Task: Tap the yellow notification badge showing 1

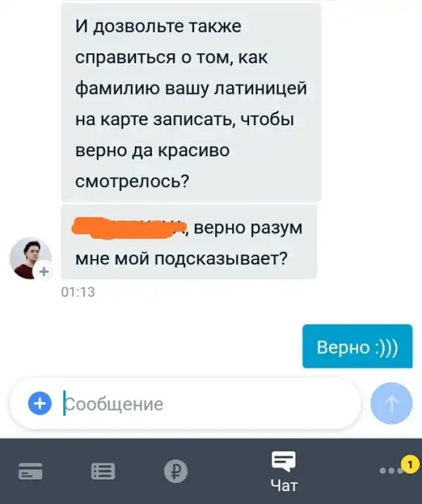Action: click(410, 465)
